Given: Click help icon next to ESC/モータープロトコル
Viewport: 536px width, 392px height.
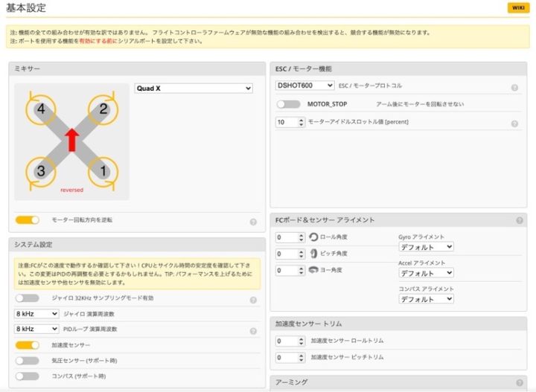Looking at the screenshot, I should pos(514,87).
